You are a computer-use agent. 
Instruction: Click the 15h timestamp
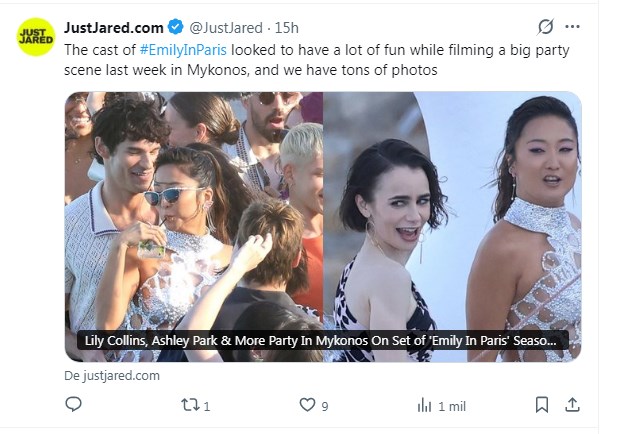(x=286, y=28)
